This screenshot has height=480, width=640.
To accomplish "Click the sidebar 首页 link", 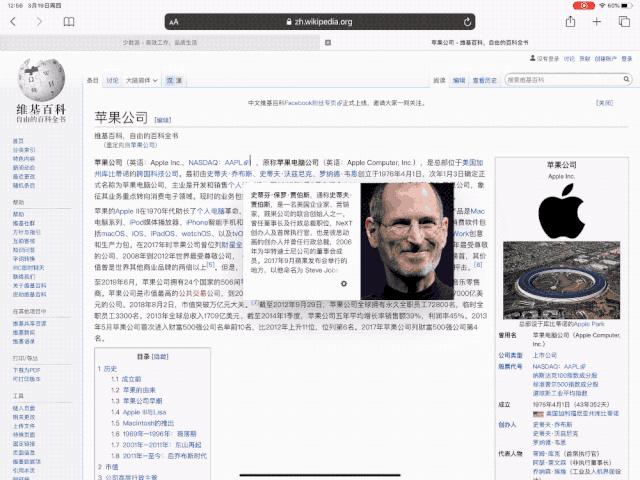I will pos(18,141).
